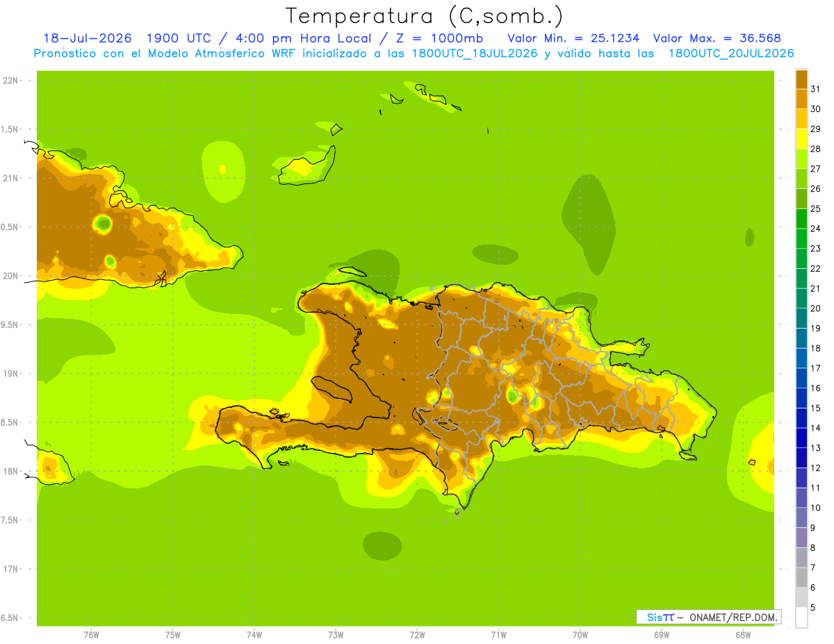
Task: Click the "70W" longitude label
Action: point(580,635)
